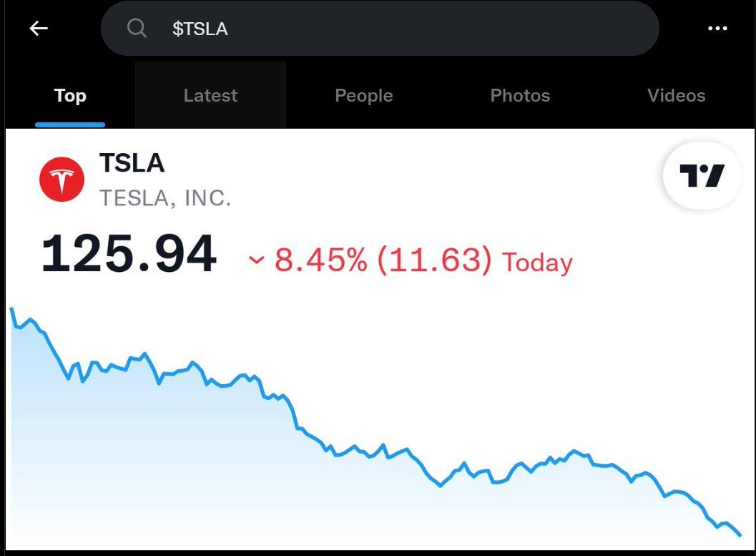View the Videos tab
Viewport: 756px width, 556px height.
(676, 96)
